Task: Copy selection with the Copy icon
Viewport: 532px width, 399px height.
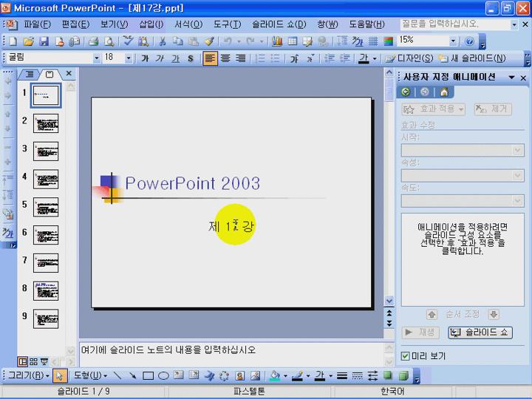Action: coord(178,41)
